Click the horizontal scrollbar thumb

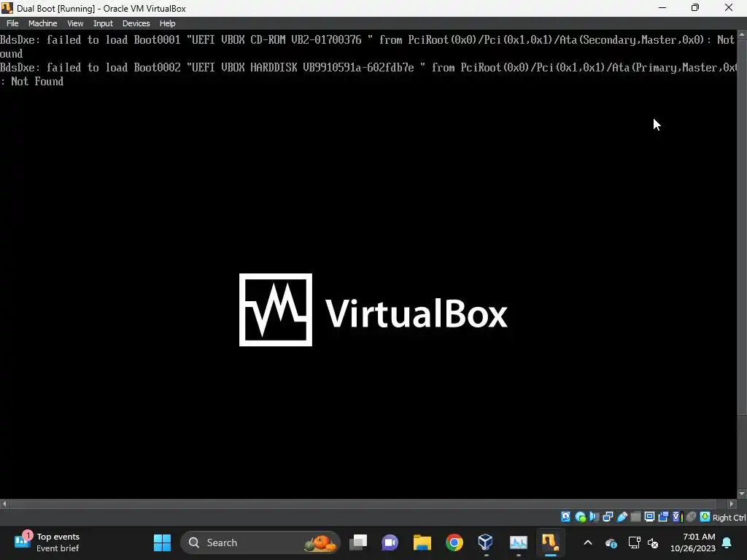pyautogui.click(x=363, y=503)
